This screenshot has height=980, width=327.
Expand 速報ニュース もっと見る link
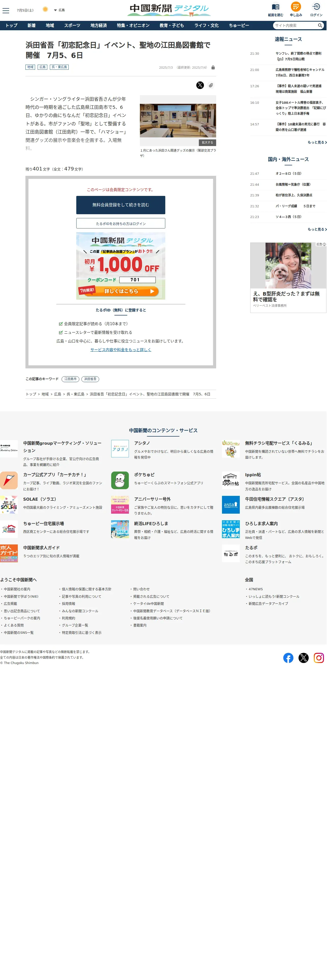coord(317,142)
